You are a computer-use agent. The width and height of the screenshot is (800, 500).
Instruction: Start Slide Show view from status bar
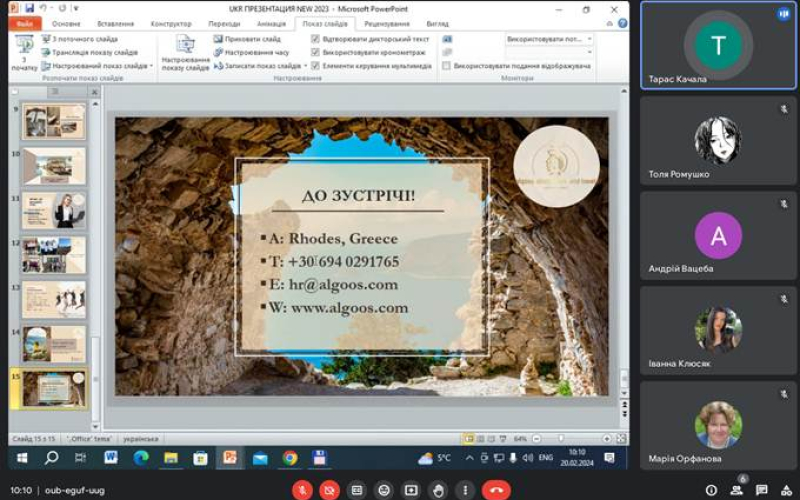tap(503, 438)
